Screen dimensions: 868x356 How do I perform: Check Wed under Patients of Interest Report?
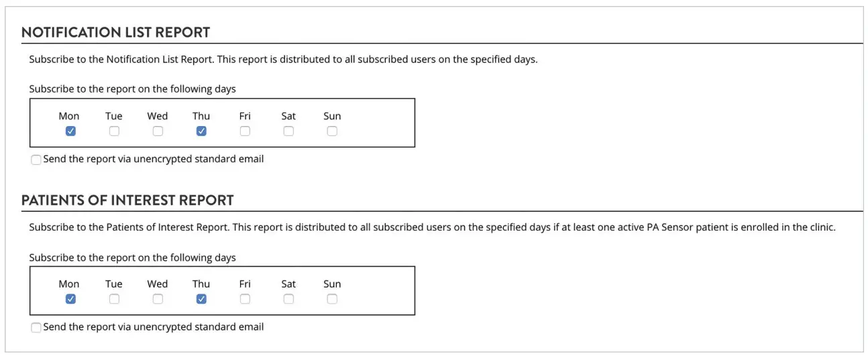pos(158,299)
